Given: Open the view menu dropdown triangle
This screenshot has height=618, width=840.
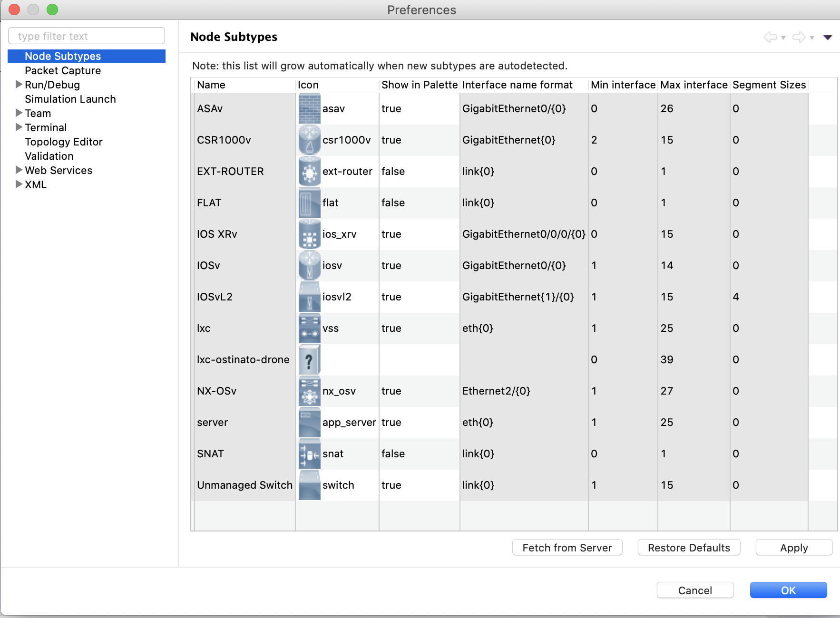Looking at the screenshot, I should coord(828,37).
